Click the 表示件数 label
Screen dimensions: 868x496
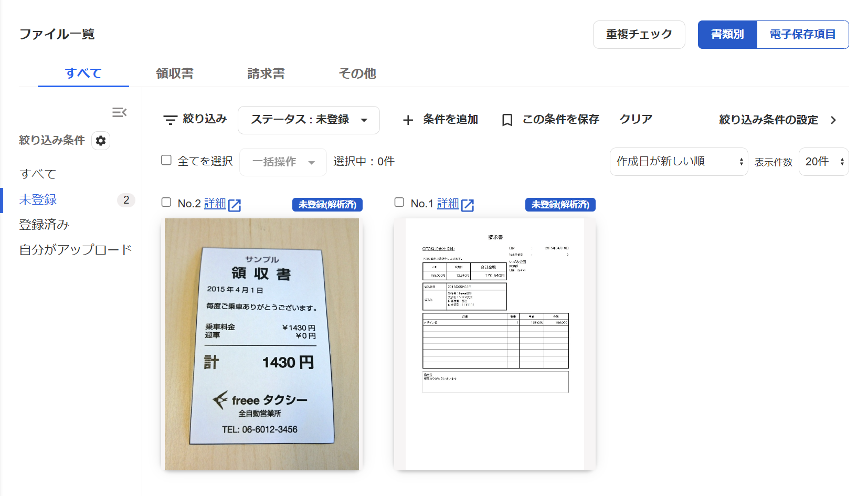coord(774,163)
